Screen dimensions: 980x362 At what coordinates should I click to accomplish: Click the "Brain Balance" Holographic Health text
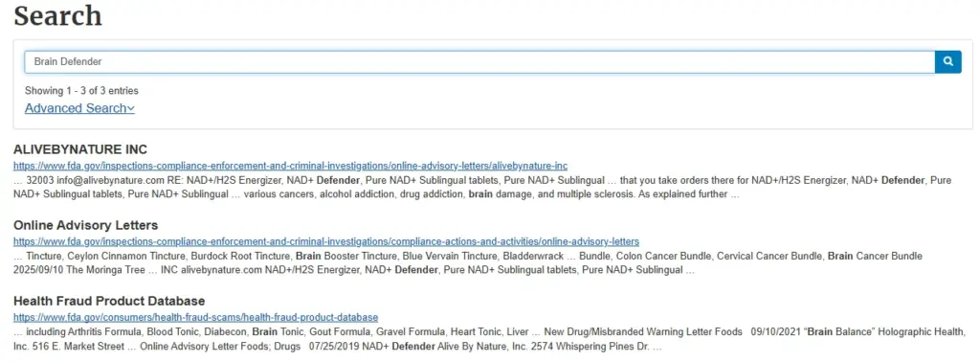pos(885,331)
